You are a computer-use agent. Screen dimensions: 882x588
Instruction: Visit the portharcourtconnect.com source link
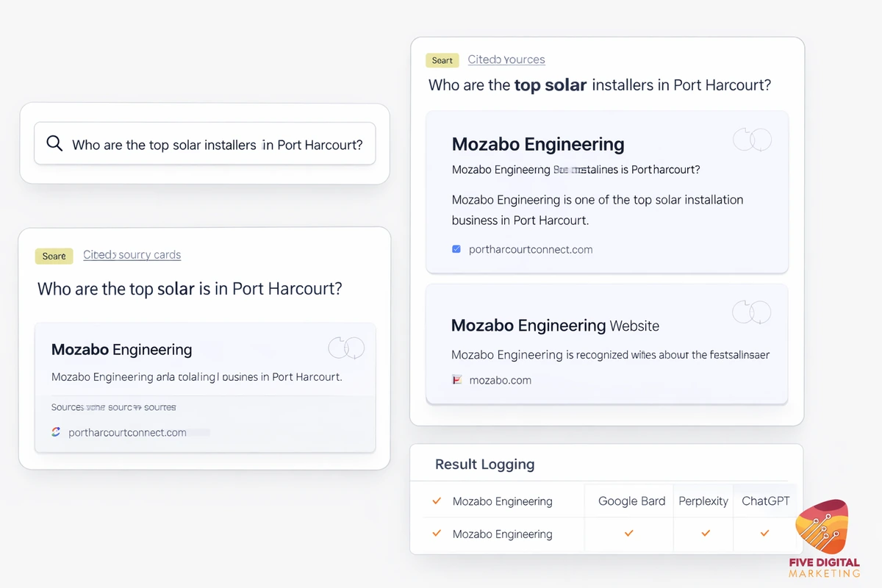coord(530,249)
